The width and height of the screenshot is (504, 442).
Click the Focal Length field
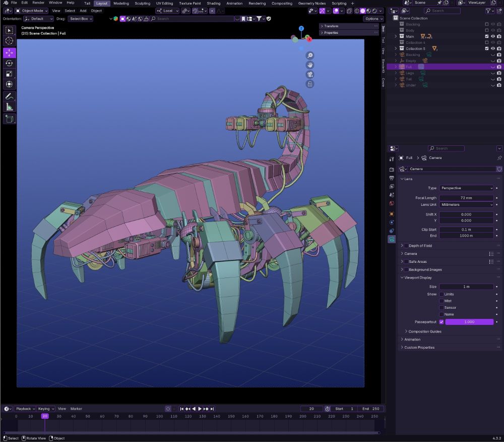tap(466, 198)
